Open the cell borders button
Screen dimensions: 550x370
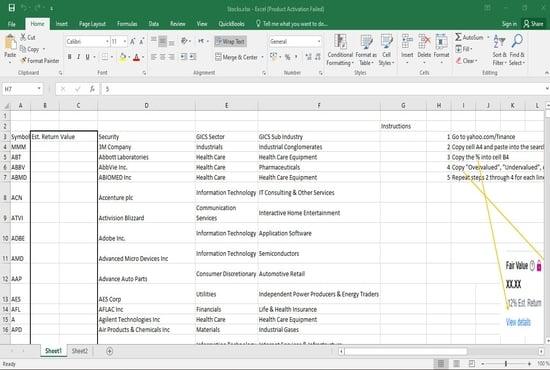click(105, 57)
